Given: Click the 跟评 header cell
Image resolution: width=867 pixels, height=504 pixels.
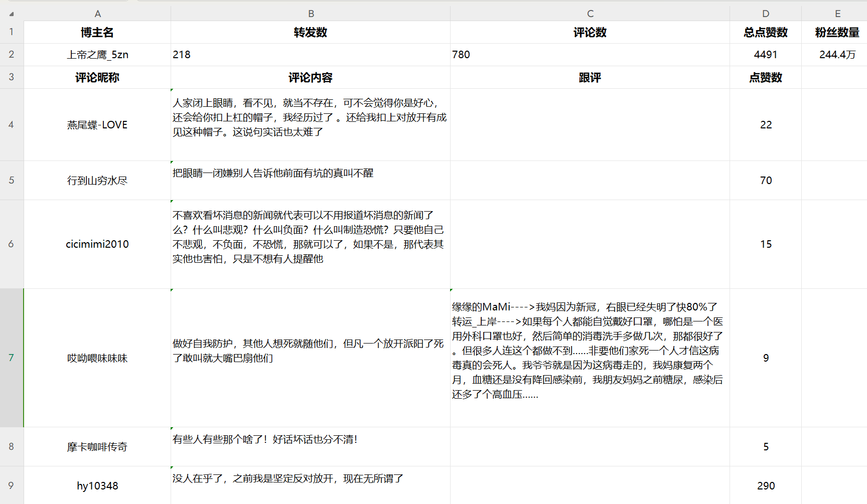Looking at the screenshot, I should 590,77.
